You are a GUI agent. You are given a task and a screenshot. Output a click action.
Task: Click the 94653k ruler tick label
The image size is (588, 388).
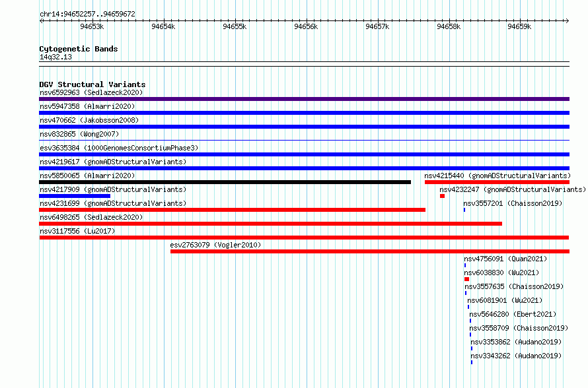click(92, 26)
